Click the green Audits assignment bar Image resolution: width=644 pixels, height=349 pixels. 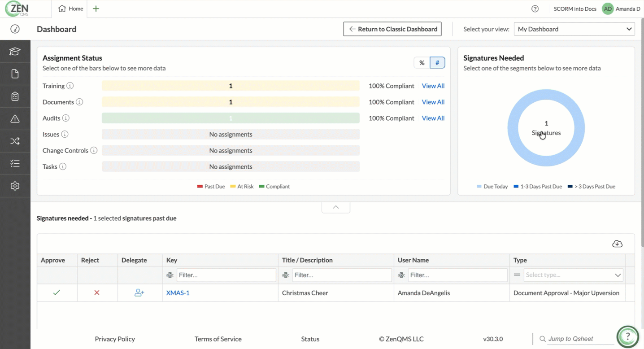pyautogui.click(x=231, y=118)
